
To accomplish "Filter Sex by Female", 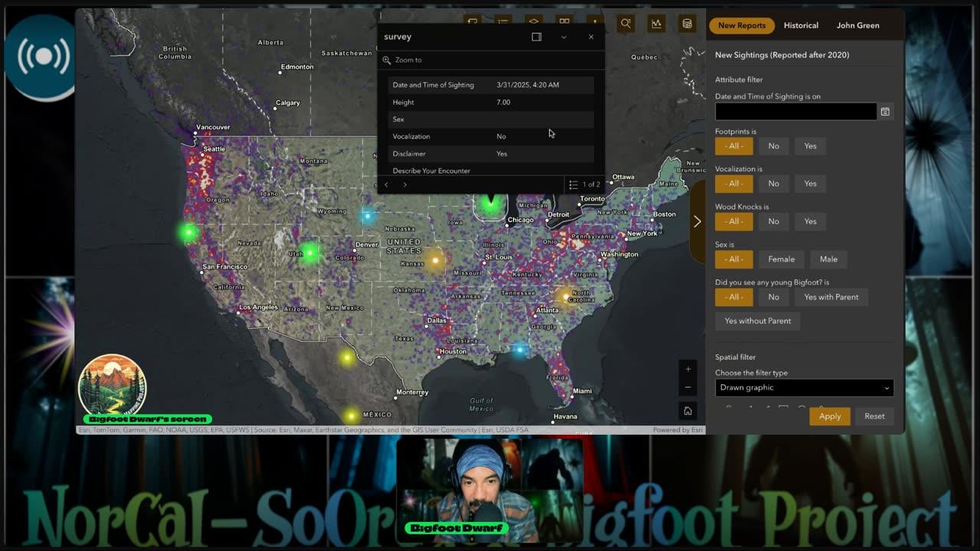I will point(782,259).
